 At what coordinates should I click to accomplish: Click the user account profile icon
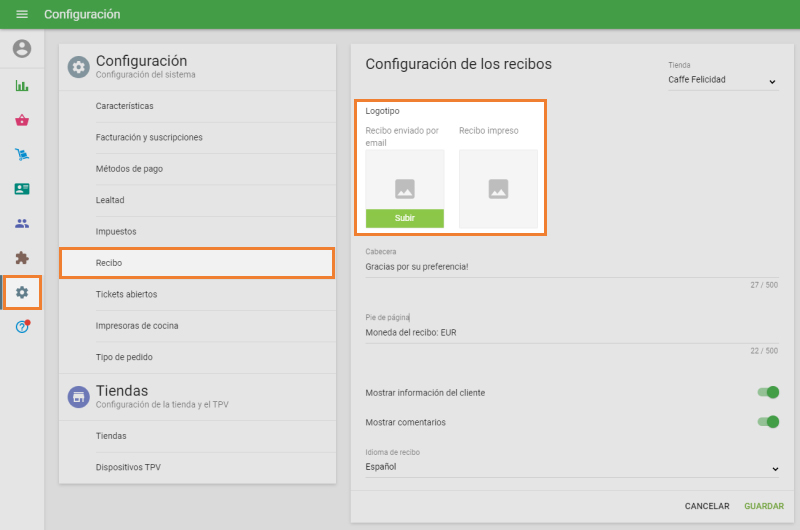click(x=22, y=48)
